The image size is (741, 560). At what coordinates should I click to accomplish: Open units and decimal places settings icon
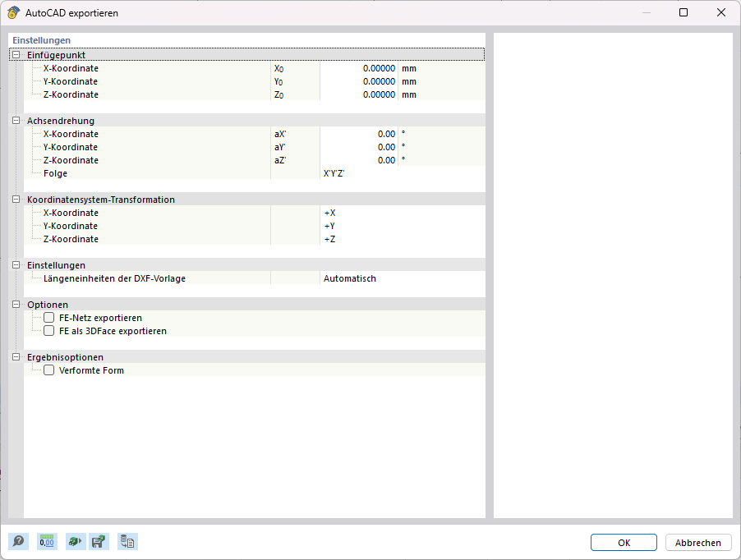pos(47,541)
